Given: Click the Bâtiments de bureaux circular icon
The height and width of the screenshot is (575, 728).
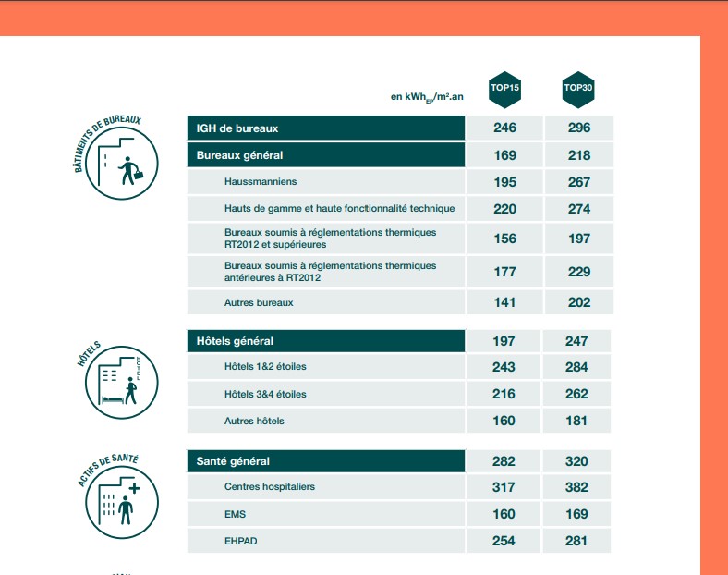Looking at the screenshot, I should (x=122, y=164).
